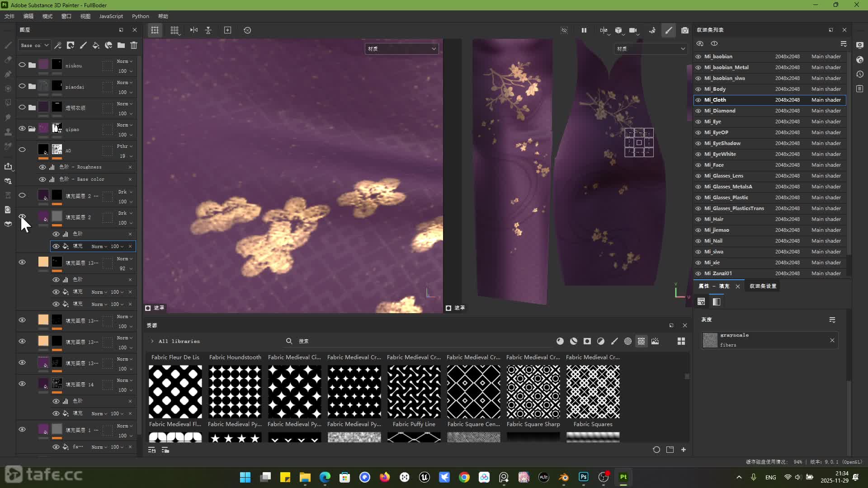The height and width of the screenshot is (488, 868).
Task: Select the Mi_Body texture set
Action: tap(715, 89)
